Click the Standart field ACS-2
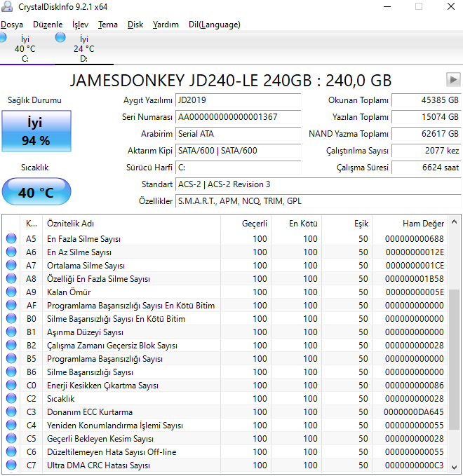This screenshot has width=463, height=476. click(318, 184)
